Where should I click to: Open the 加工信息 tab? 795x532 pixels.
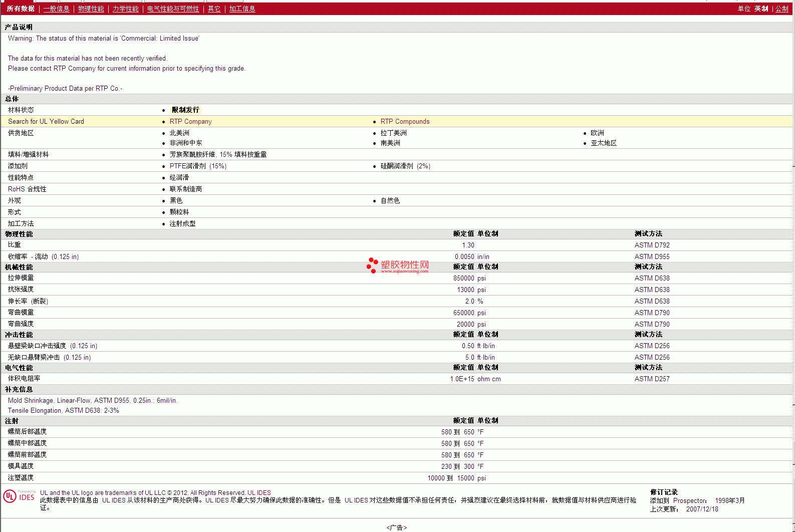(242, 9)
